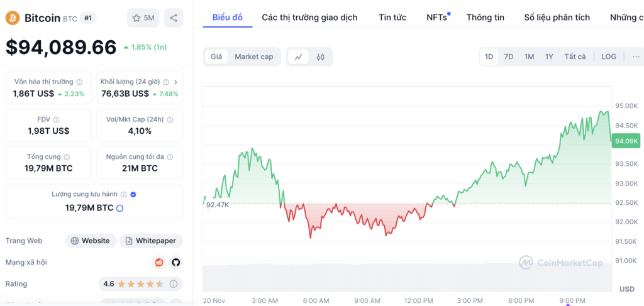Viewport: 644px width, 306px height.
Task: Set chart range to 1M
Action: (x=529, y=57)
